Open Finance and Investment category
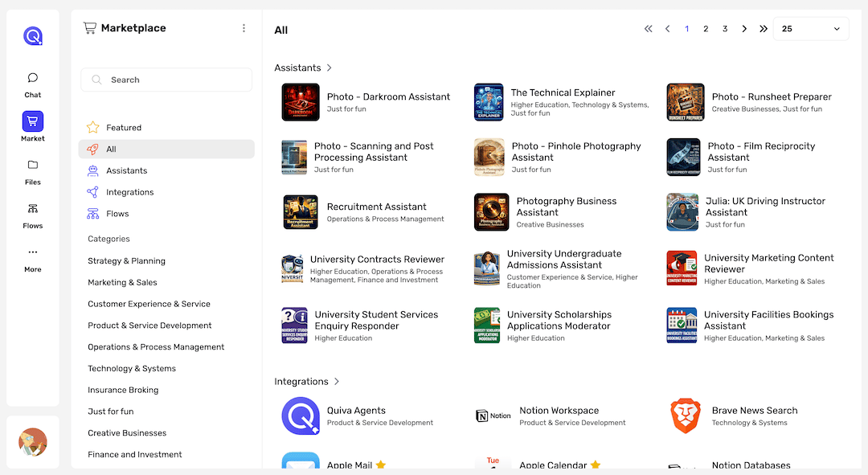Screen dimensions: 868x475 134,455
